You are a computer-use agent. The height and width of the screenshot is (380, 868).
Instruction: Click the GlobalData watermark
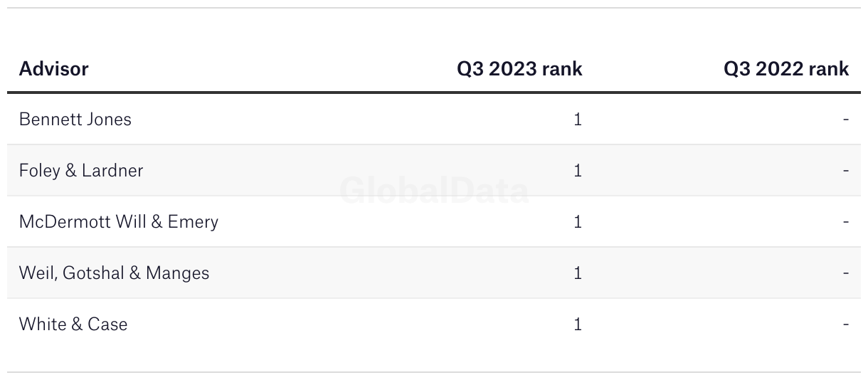[434, 191]
